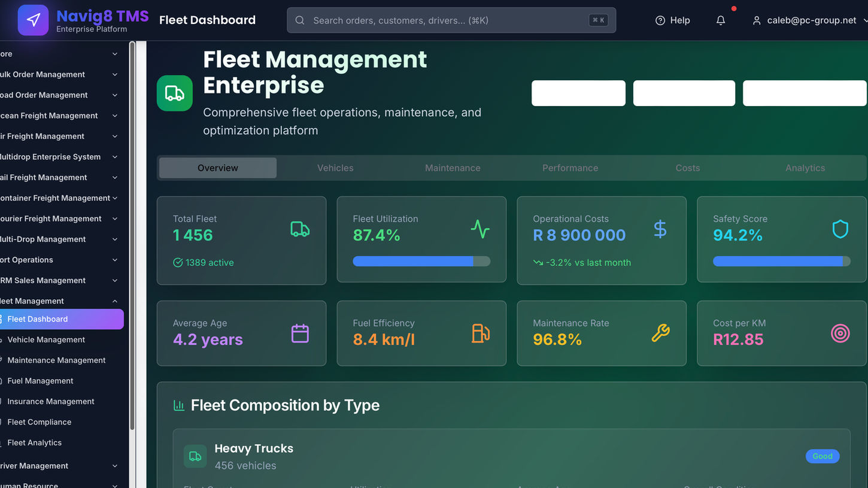Click the dollar icon in Operational Costs
The height and width of the screenshot is (488, 868).
(x=660, y=229)
